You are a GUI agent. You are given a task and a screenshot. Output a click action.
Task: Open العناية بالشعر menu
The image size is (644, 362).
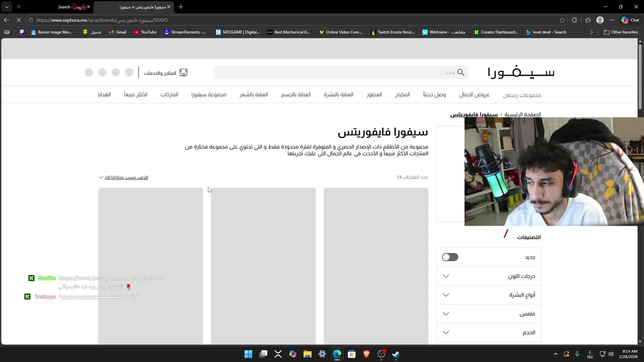tap(254, 95)
